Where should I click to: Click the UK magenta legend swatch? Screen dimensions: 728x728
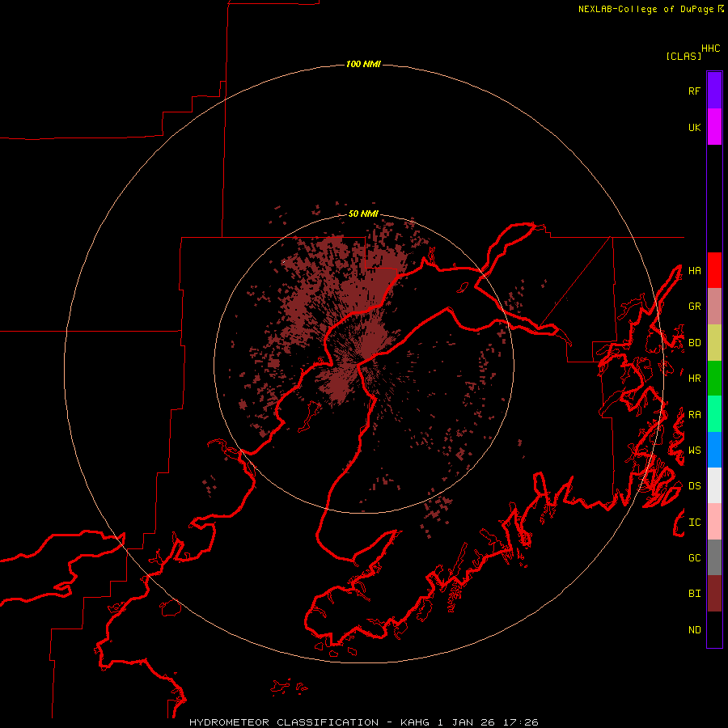[714, 127]
